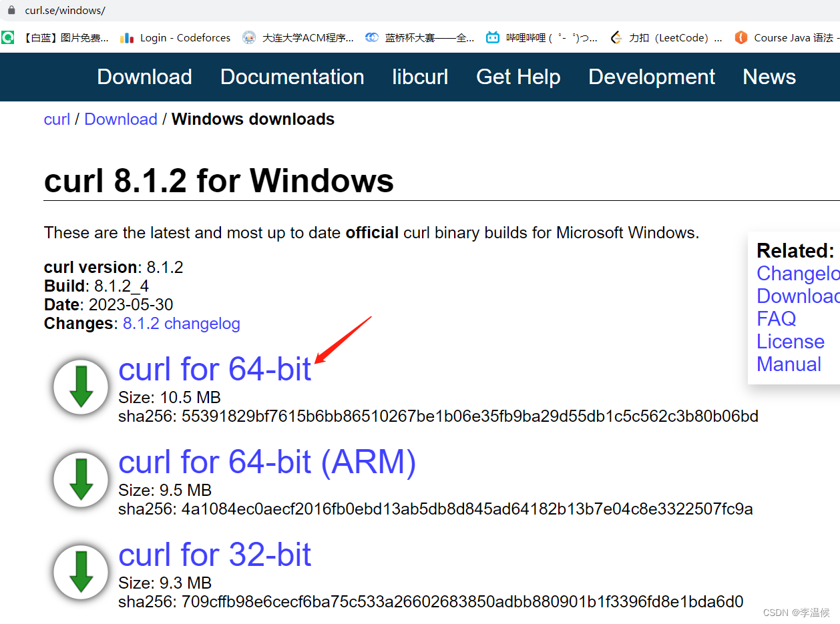The width and height of the screenshot is (840, 624).
Task: Go to curl breadcrumb link
Action: (x=57, y=119)
